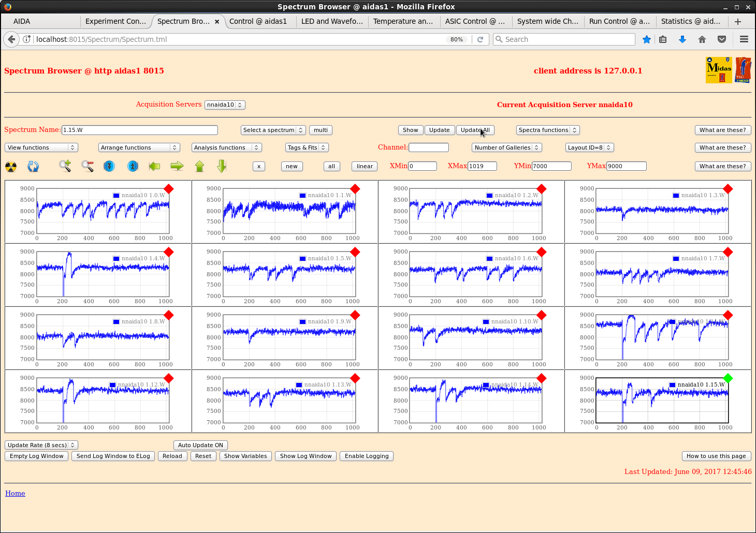Screen dimensions: 756x533
Task: Click the Reload button at bottom
Action: [172, 456]
